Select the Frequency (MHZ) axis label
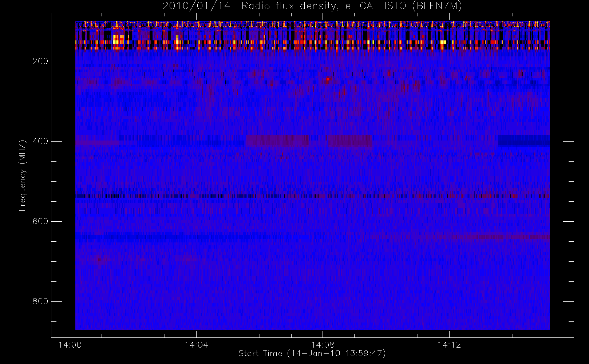 click(23, 175)
